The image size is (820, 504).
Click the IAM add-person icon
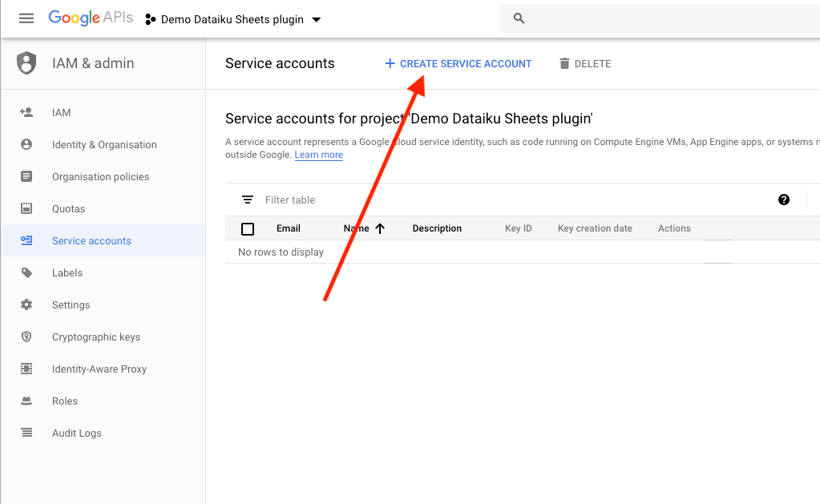point(26,112)
